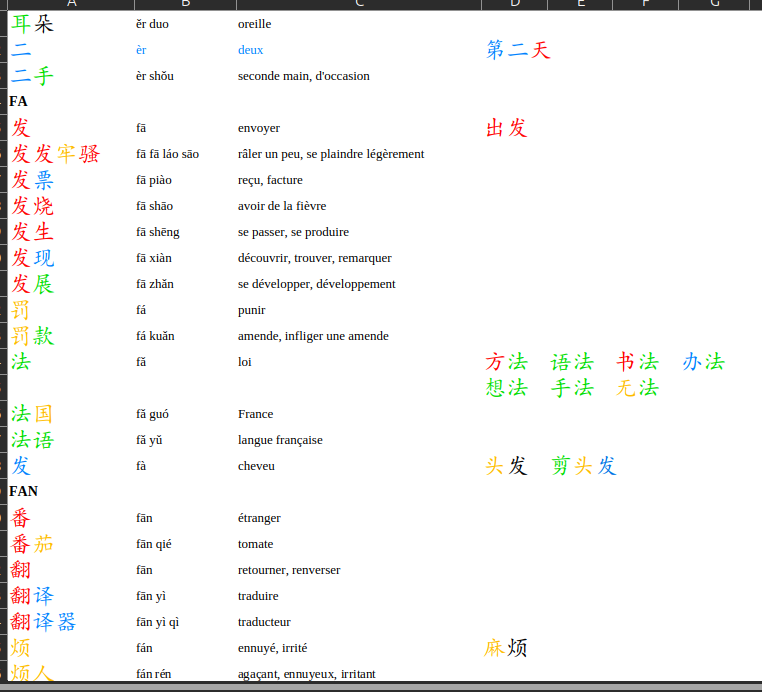Select column D header
The image size is (762, 692).
(x=514, y=4)
